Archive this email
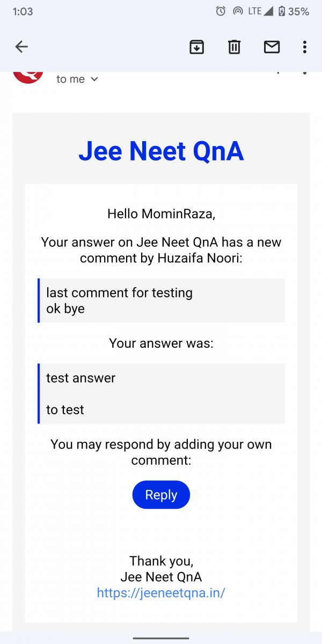The image size is (322, 644). [x=197, y=47]
